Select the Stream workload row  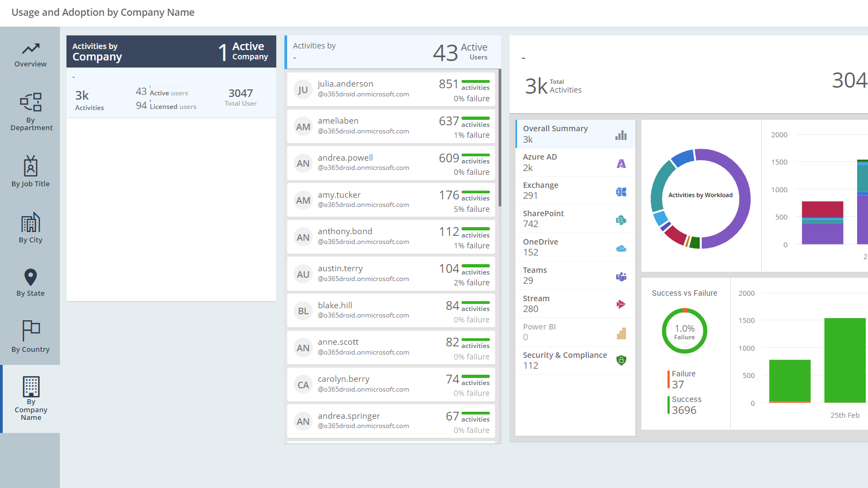[575, 304]
